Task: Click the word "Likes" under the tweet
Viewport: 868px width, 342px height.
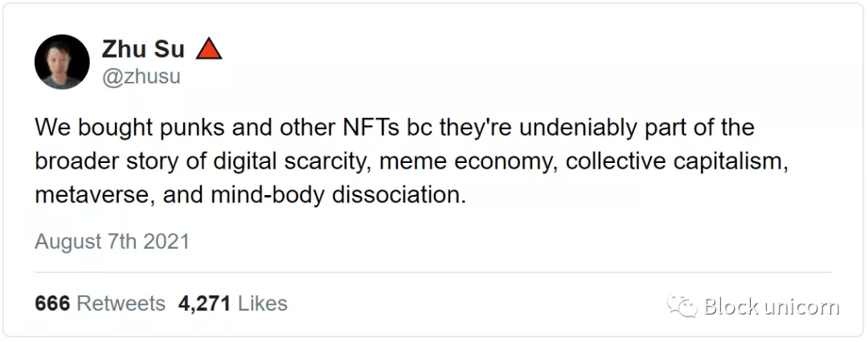Action: [x=263, y=303]
